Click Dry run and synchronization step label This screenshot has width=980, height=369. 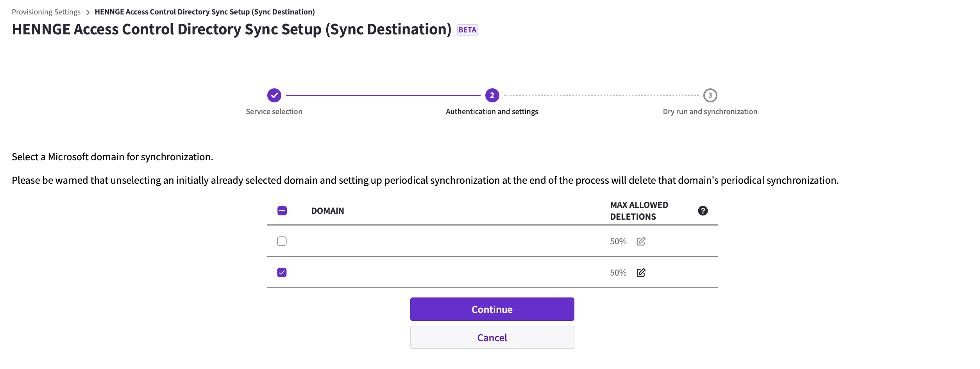pyautogui.click(x=710, y=111)
